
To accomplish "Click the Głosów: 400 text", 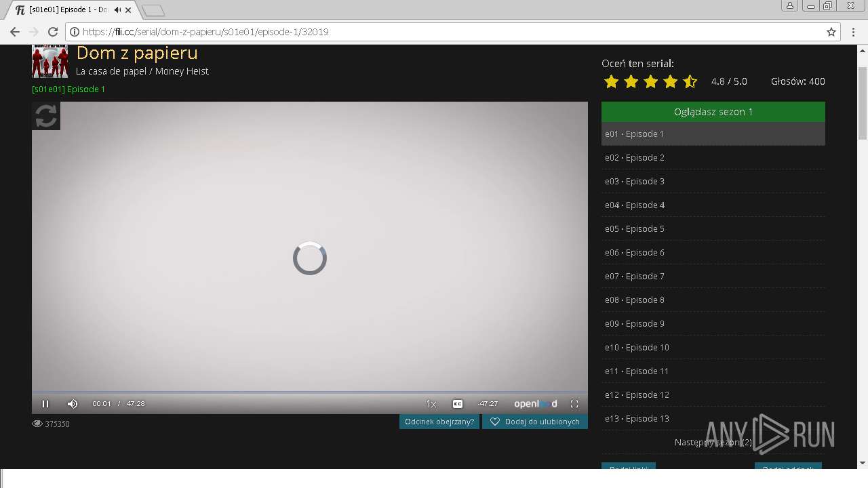I will [798, 82].
